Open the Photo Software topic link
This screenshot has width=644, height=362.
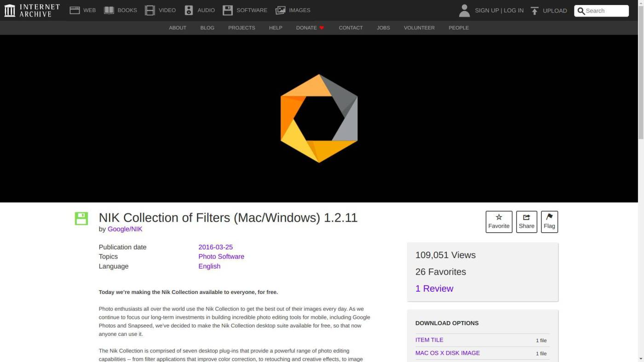[221, 257]
